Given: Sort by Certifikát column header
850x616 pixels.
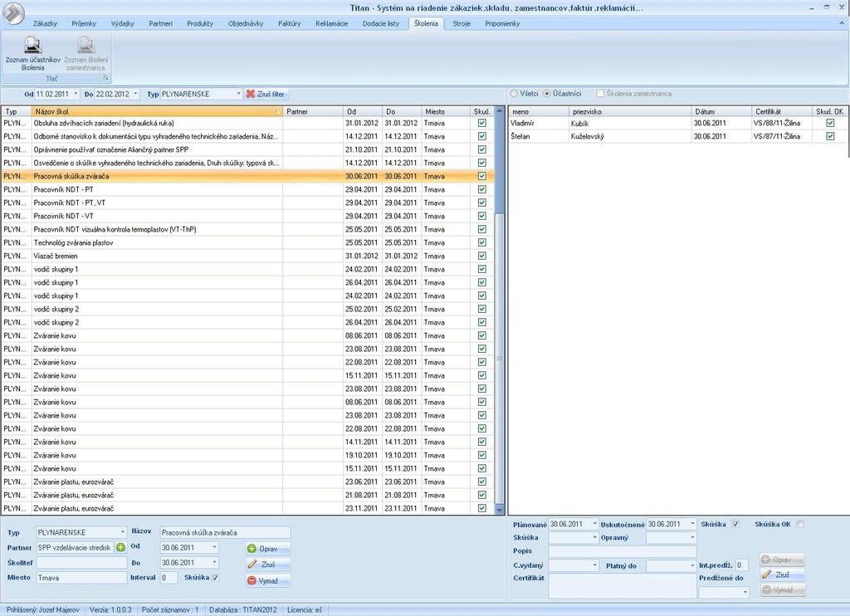Looking at the screenshot, I should tap(782, 112).
